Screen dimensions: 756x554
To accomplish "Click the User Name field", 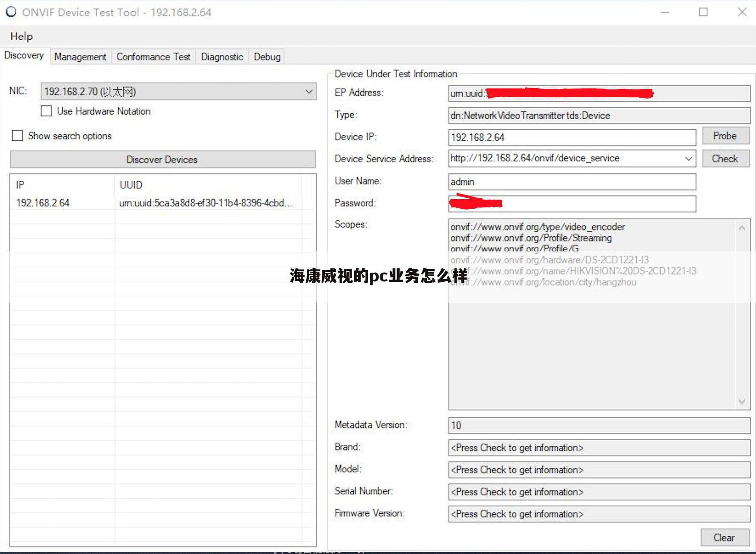I will pos(572,182).
